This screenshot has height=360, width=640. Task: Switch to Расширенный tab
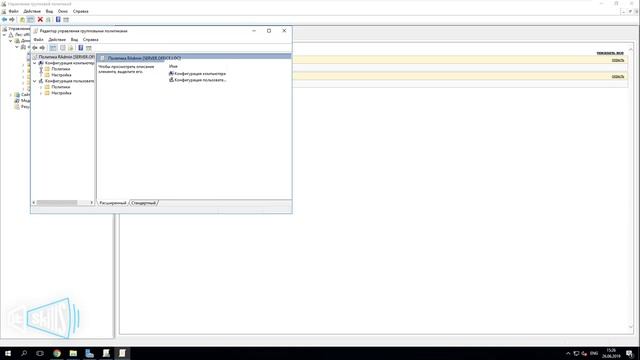coord(113,203)
